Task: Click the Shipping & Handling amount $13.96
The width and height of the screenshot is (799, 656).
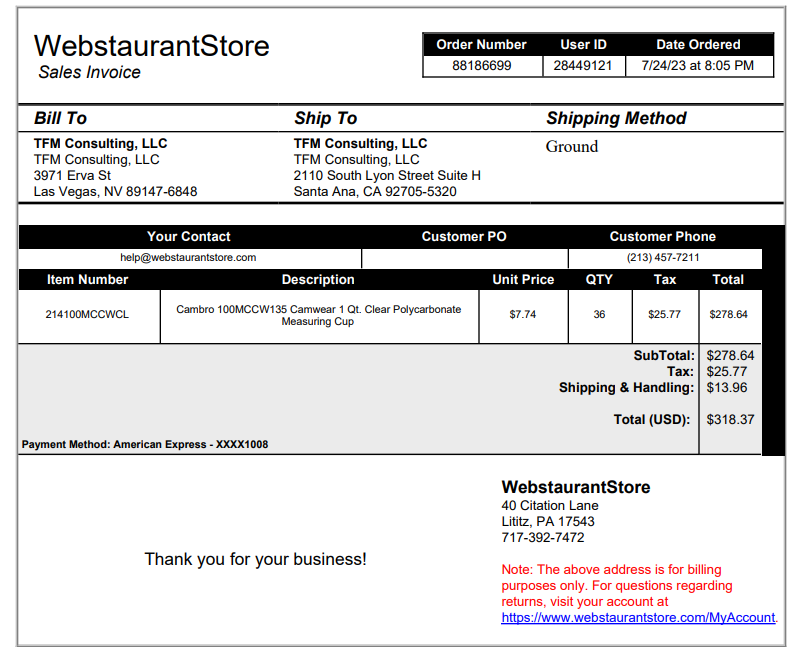Action: coord(727,388)
